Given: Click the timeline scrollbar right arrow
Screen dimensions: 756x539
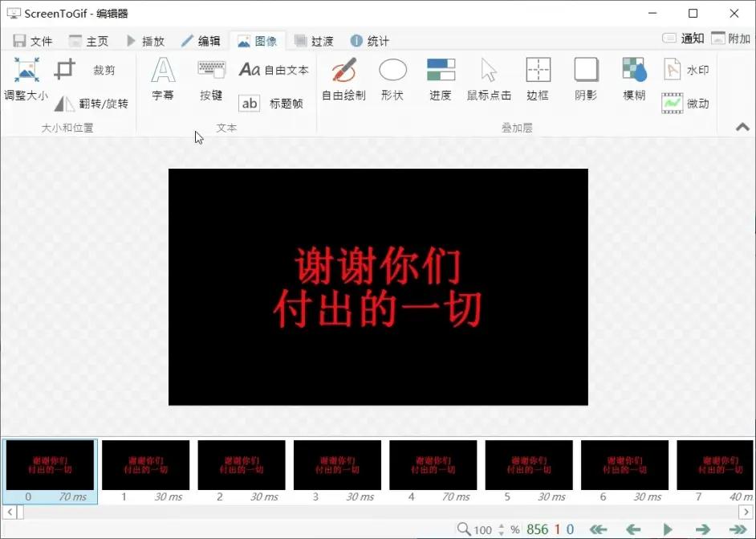Looking at the screenshot, I should (x=746, y=512).
